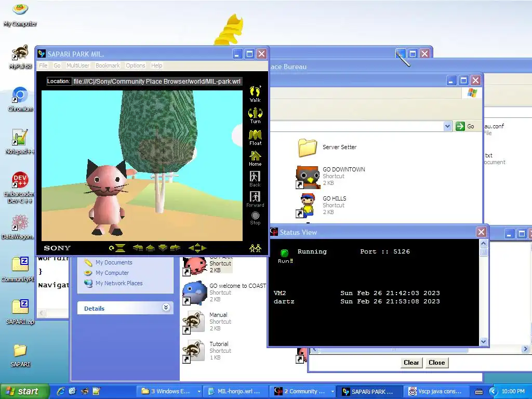The height and width of the screenshot is (399, 532).
Task: Open the Options menu
Action: click(x=136, y=65)
